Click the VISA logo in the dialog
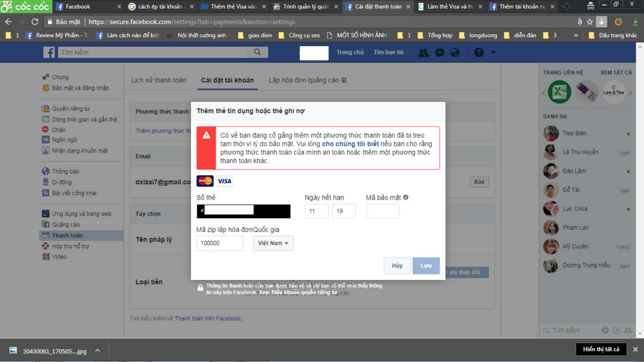Image resolution: width=644 pixels, height=362 pixels. tap(224, 181)
